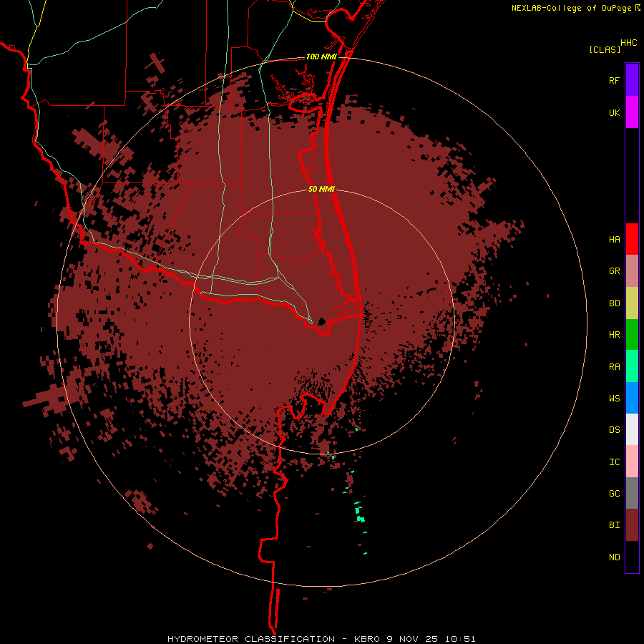The image size is (644, 644).
Task: Pick the HR green legend swatch
Action: 632,335
